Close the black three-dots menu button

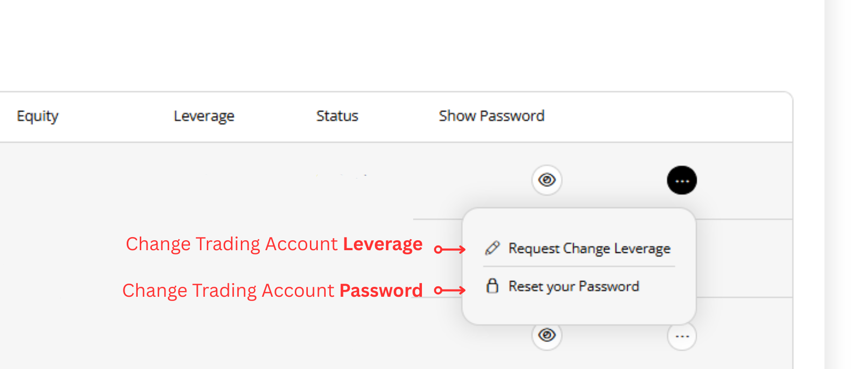[x=682, y=181]
